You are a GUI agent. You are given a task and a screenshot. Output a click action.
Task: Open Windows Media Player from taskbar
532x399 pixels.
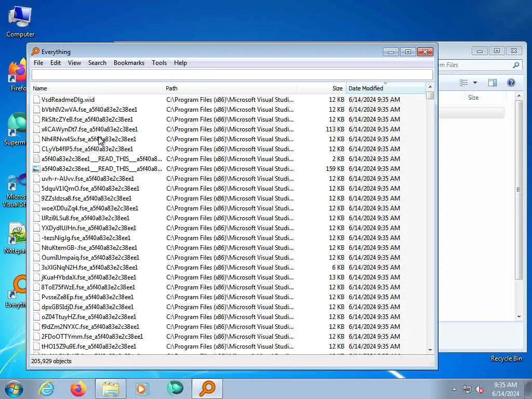142,389
